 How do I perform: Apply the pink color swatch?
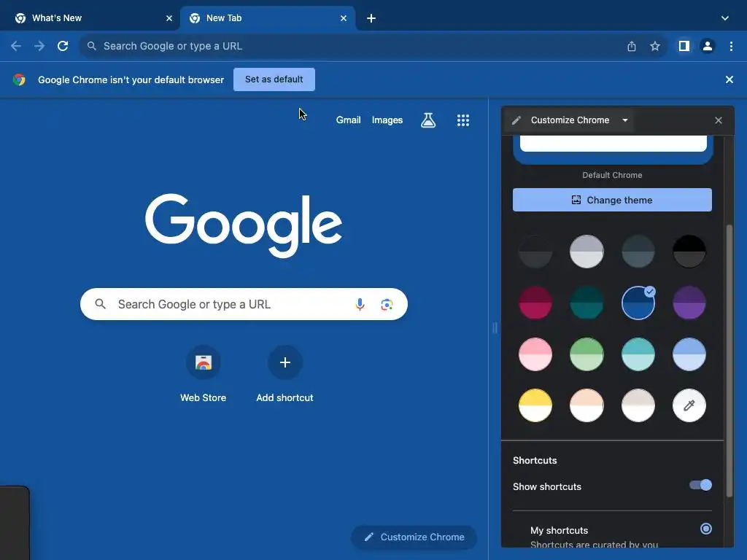pos(535,354)
